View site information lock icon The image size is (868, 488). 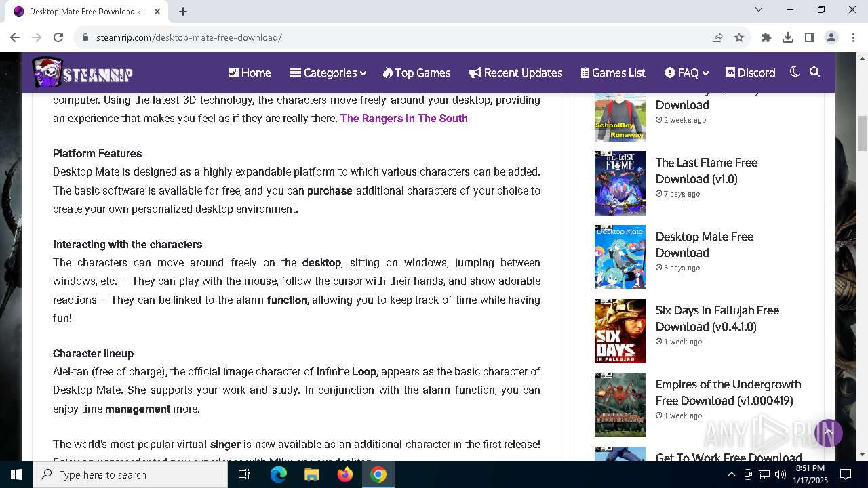click(85, 37)
